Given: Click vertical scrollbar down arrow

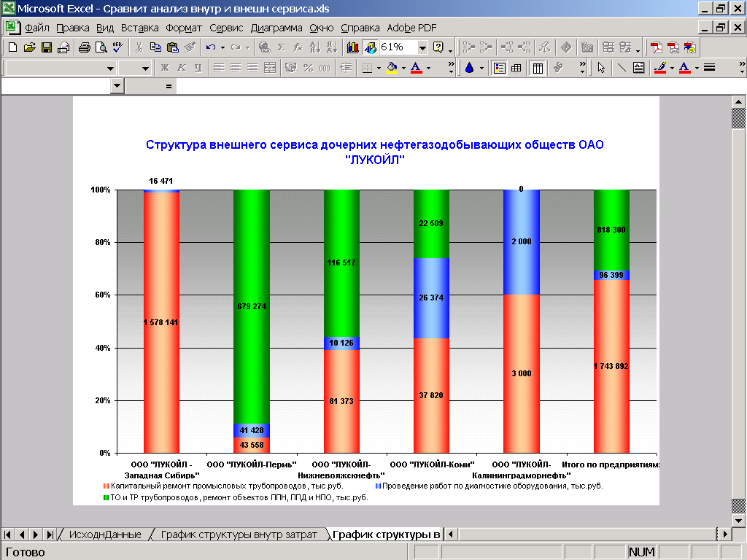Looking at the screenshot, I should point(738,521).
